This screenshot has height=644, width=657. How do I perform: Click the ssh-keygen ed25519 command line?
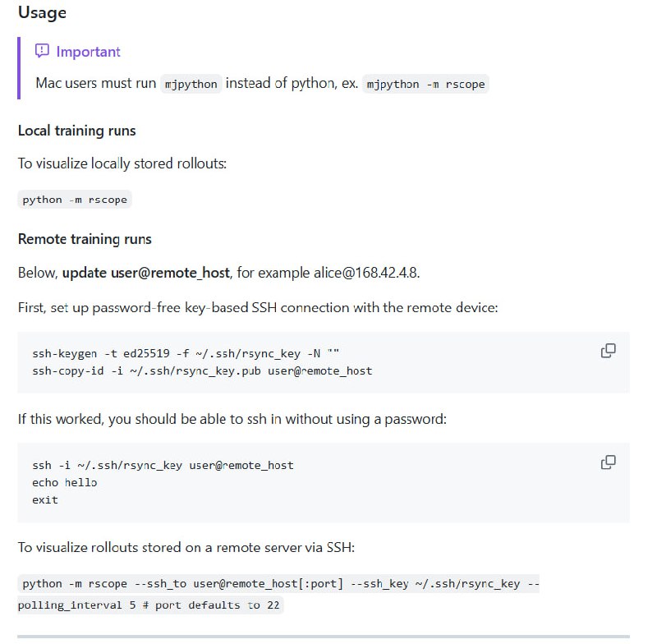click(x=186, y=354)
